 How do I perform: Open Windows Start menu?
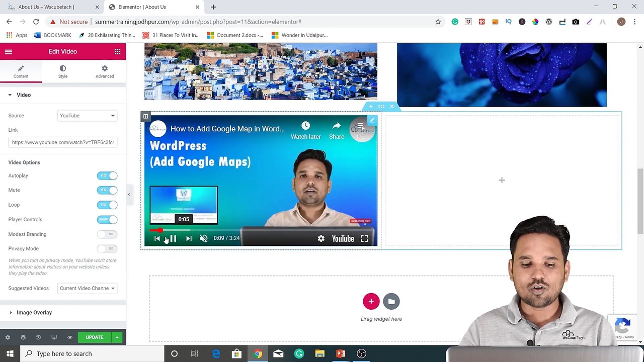pyautogui.click(x=10, y=353)
